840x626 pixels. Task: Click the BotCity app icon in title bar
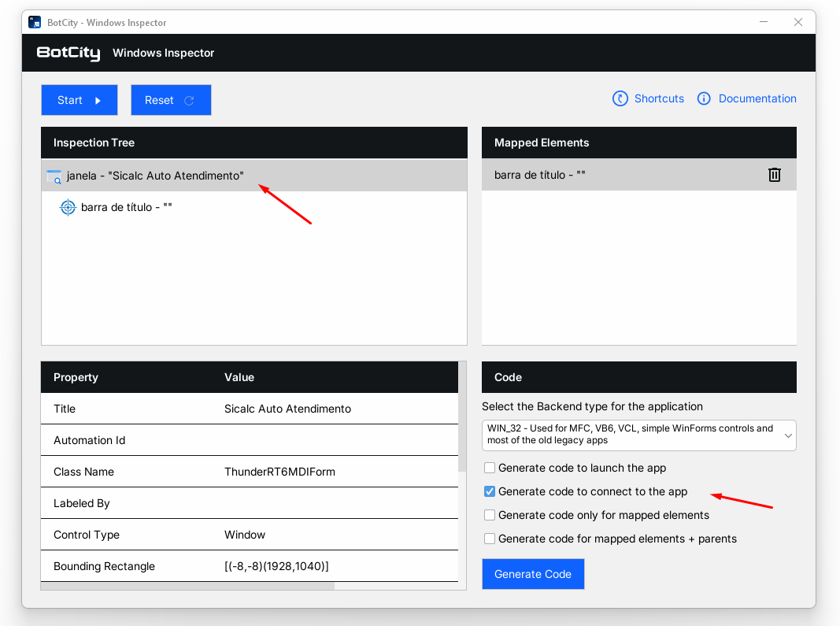(x=35, y=23)
